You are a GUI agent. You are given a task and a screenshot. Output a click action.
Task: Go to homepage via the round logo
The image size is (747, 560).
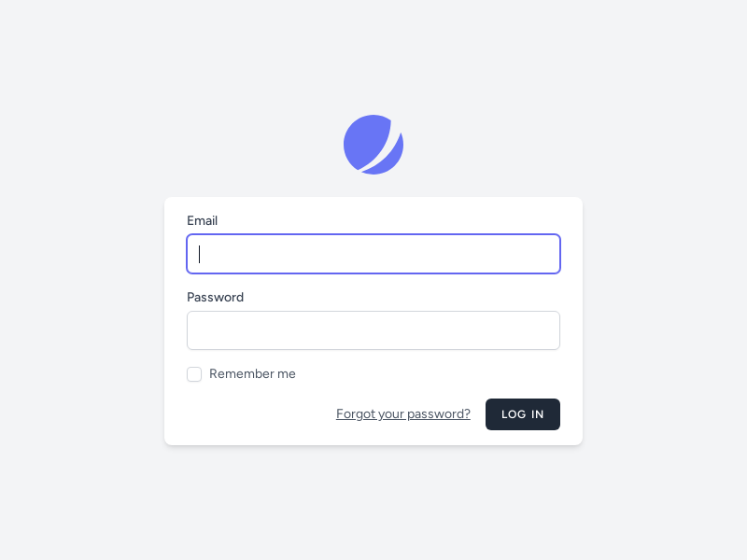click(x=373, y=145)
